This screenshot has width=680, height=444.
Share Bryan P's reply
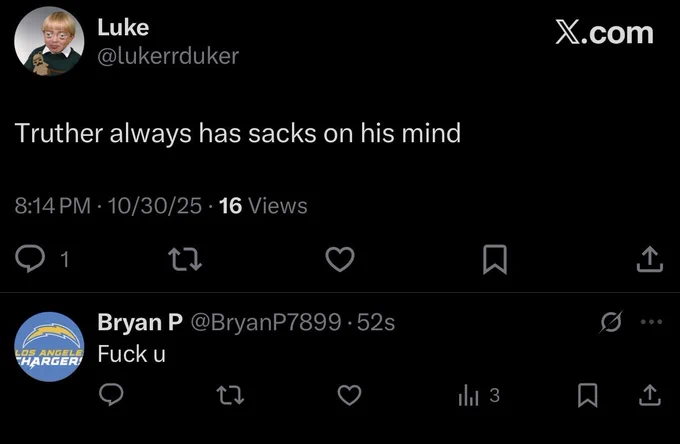650,395
